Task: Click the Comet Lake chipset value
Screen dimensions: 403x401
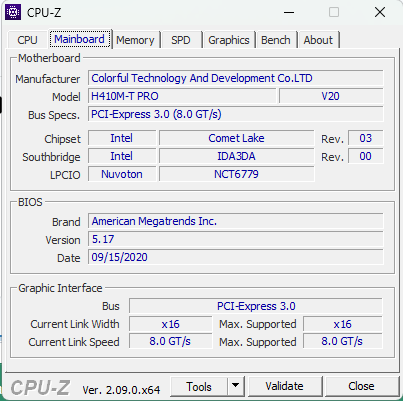Action: (237, 138)
